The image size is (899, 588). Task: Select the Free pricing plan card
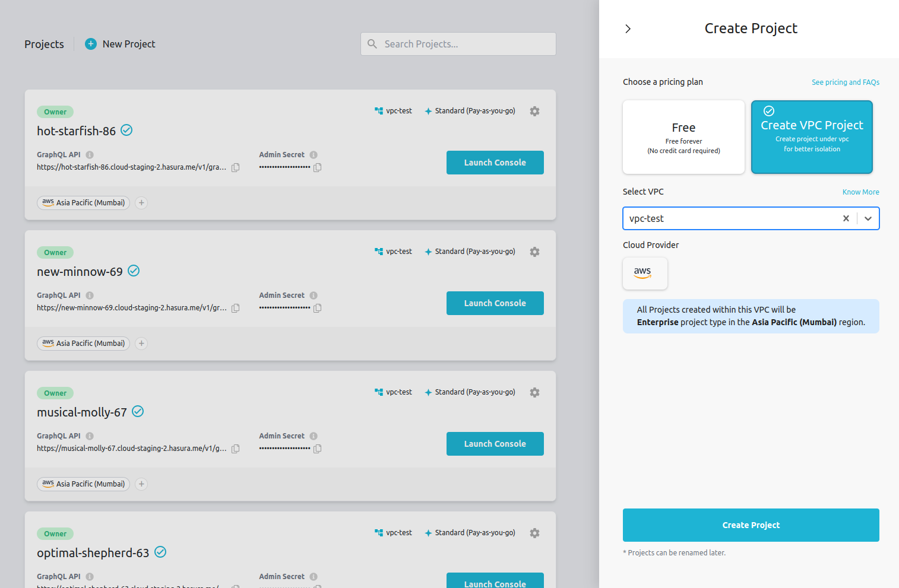pos(683,137)
